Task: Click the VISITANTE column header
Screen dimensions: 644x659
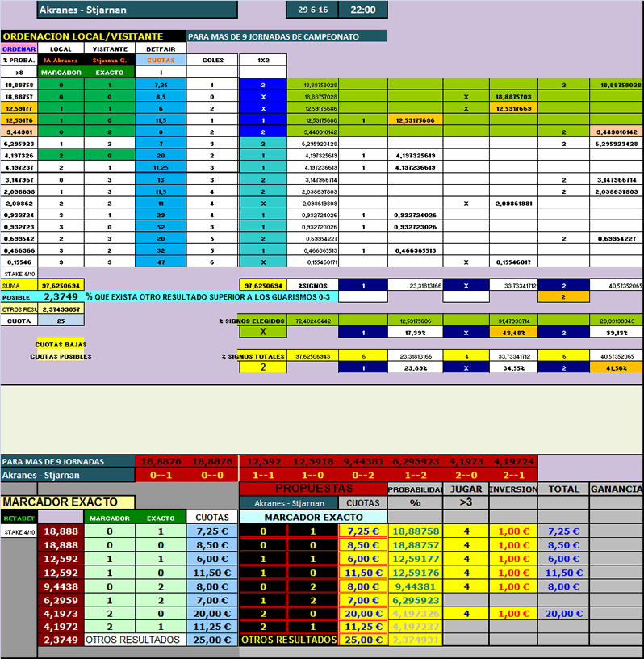Action: (x=110, y=48)
